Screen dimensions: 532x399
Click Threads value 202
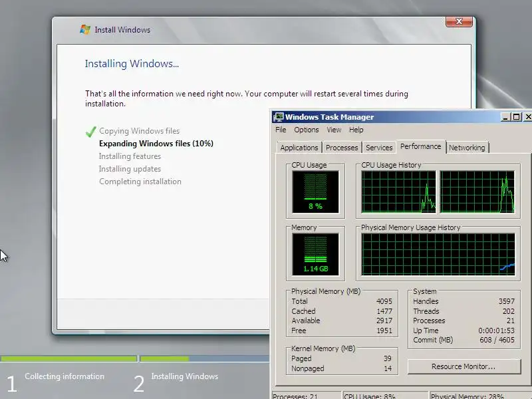(509, 311)
